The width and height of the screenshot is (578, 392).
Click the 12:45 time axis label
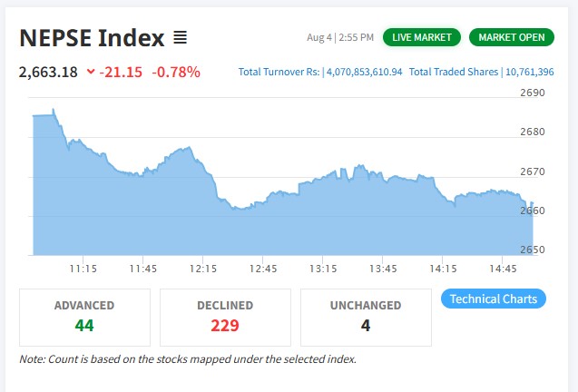tap(263, 269)
